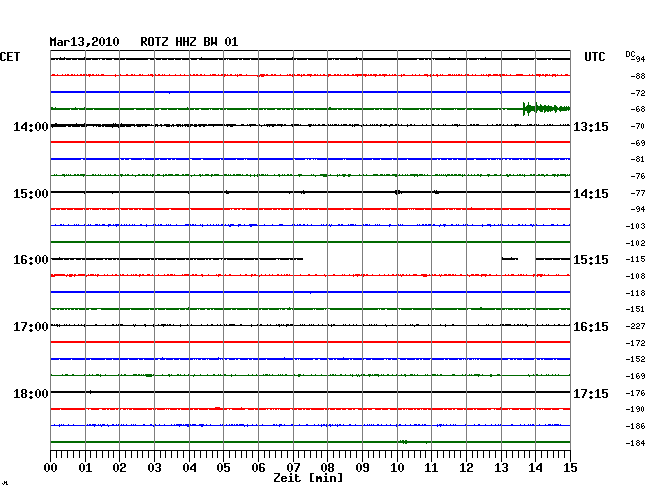Select the DC value -227
Viewport: 650px width, 494px height.
635,327
